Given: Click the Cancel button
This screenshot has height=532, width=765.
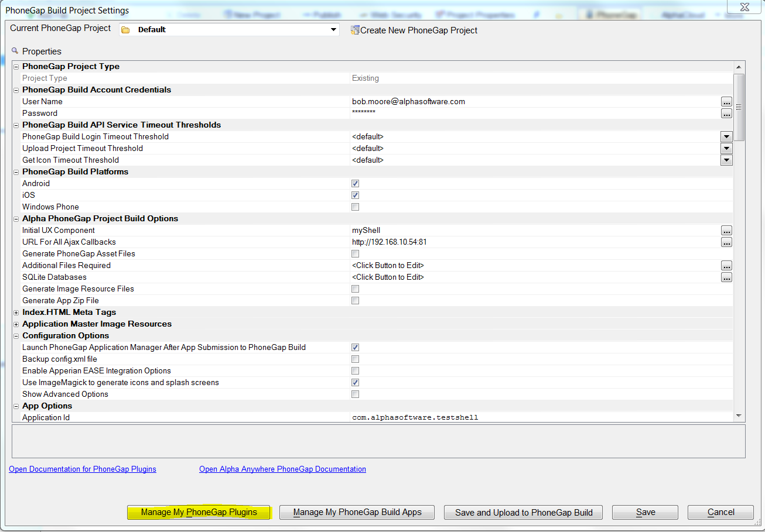Looking at the screenshot, I should pyautogui.click(x=720, y=512).
